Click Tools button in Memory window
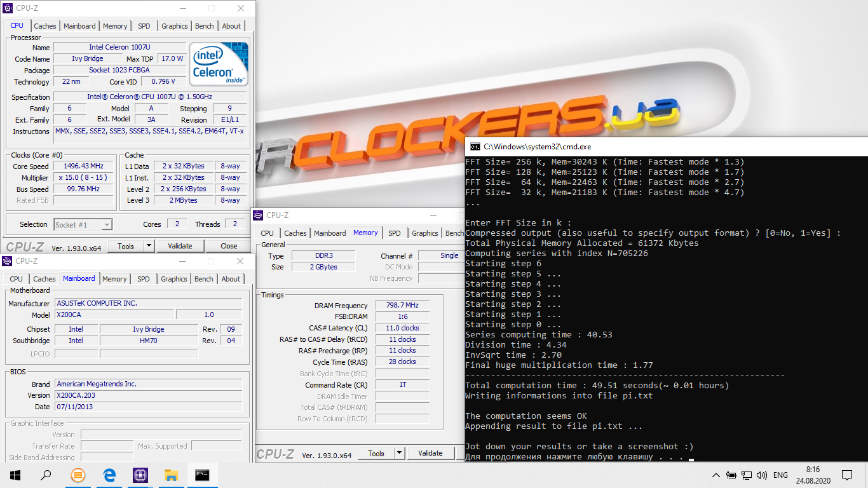This screenshot has height=488, width=868. pyautogui.click(x=376, y=453)
